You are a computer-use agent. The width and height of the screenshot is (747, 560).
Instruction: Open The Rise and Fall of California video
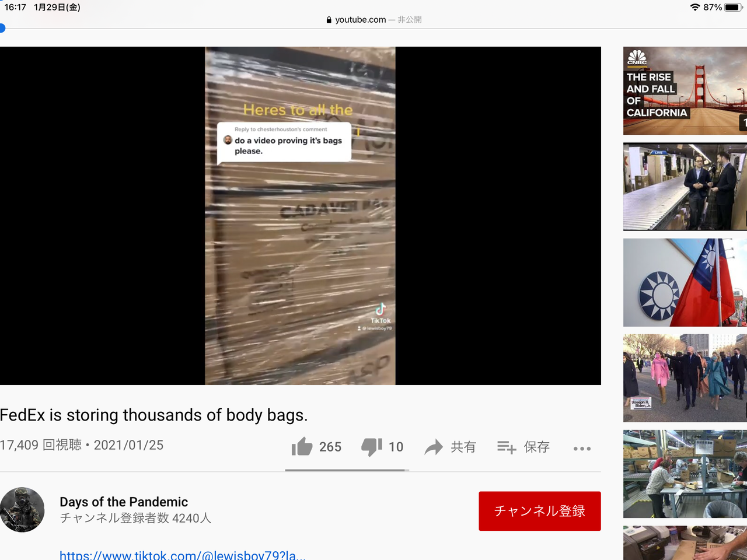pyautogui.click(x=685, y=91)
